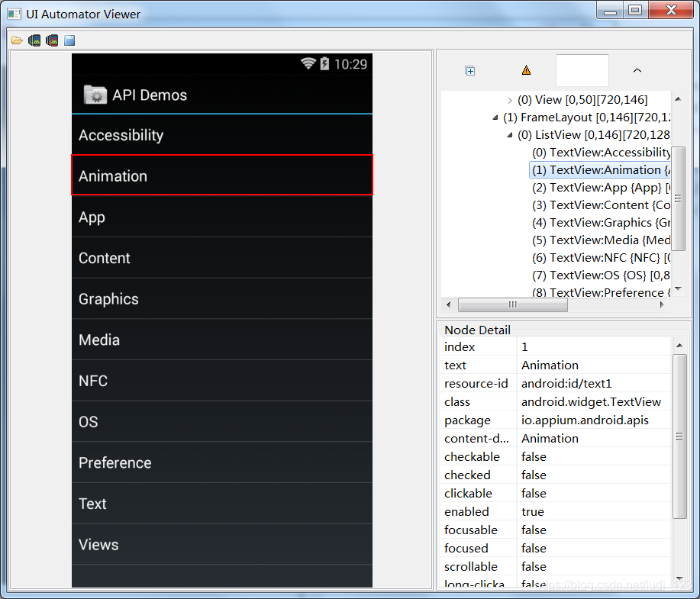700x599 pixels.
Task: Click Preference in the device screenshot list
Action: [x=222, y=462]
